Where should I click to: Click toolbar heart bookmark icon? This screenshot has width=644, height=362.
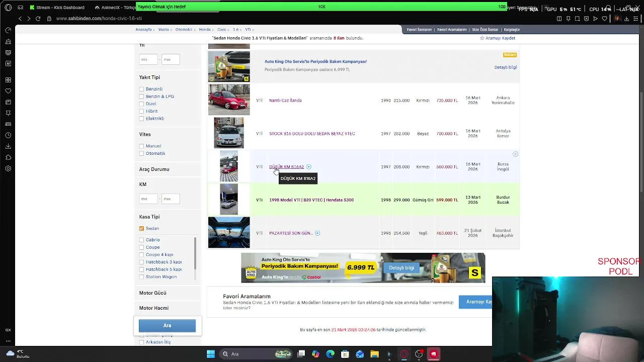point(604,19)
